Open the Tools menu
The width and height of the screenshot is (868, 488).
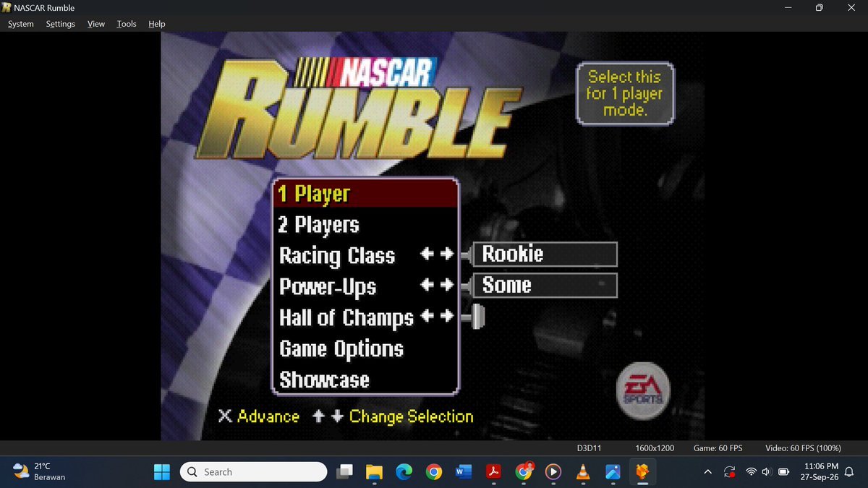127,24
